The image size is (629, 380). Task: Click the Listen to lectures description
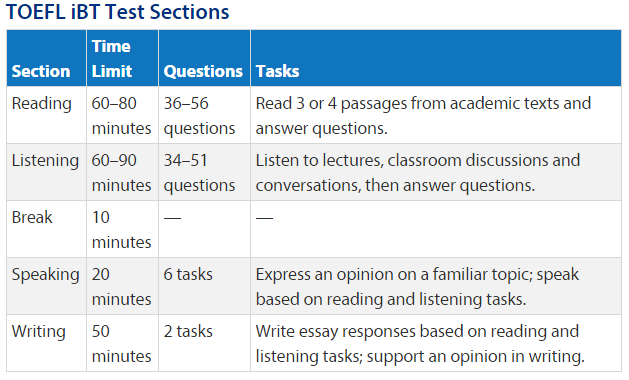point(418,173)
